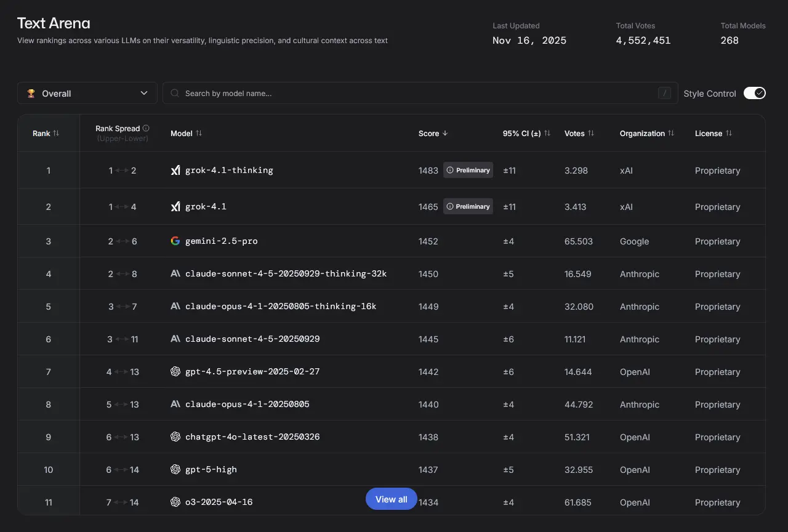
Task: Click the info icon beside Rank Spread
Action: click(146, 129)
